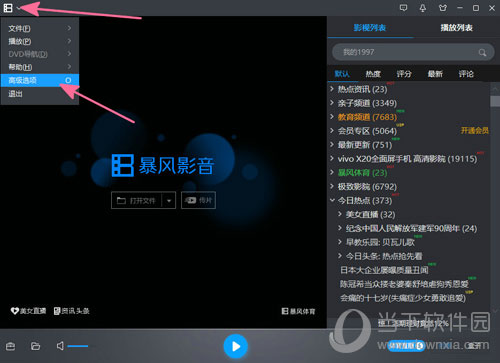Viewport: 500px width, 363px height.
Task: Click the 暴风体育 link below video area
Action: pyautogui.click(x=298, y=311)
